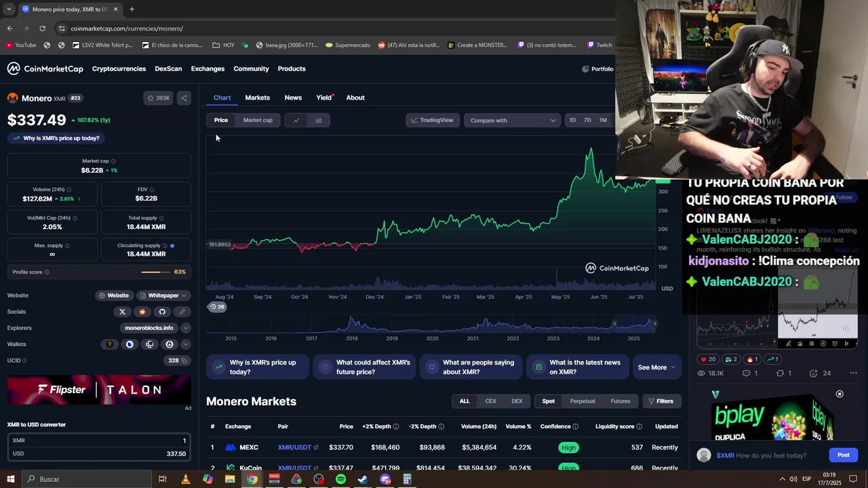868x488 pixels.
Task: Open the Filters button for markets
Action: click(660, 401)
